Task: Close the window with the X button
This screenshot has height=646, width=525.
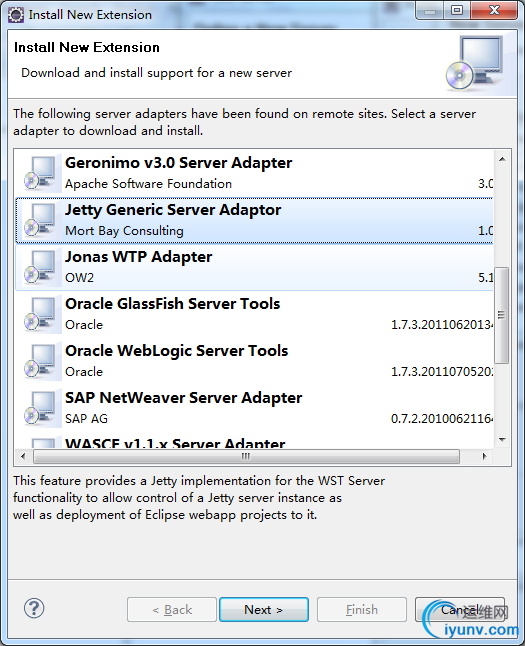Action: (494, 10)
